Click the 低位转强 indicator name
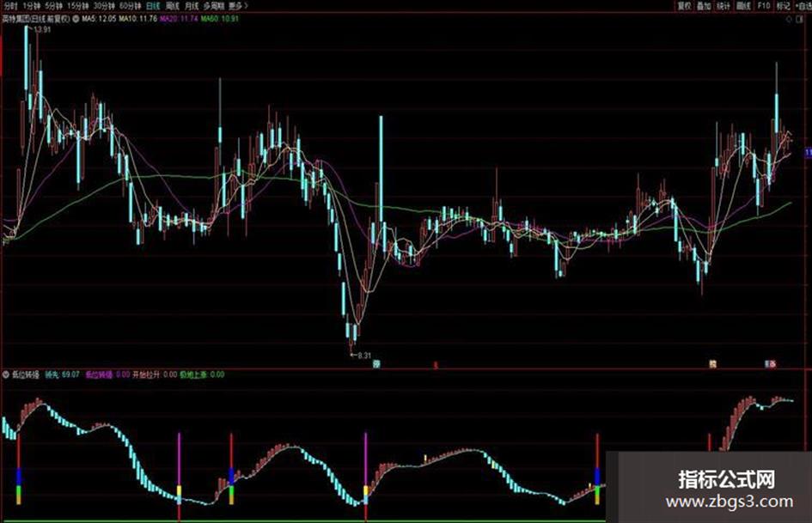The width and height of the screenshot is (812, 523). pyautogui.click(x=26, y=374)
